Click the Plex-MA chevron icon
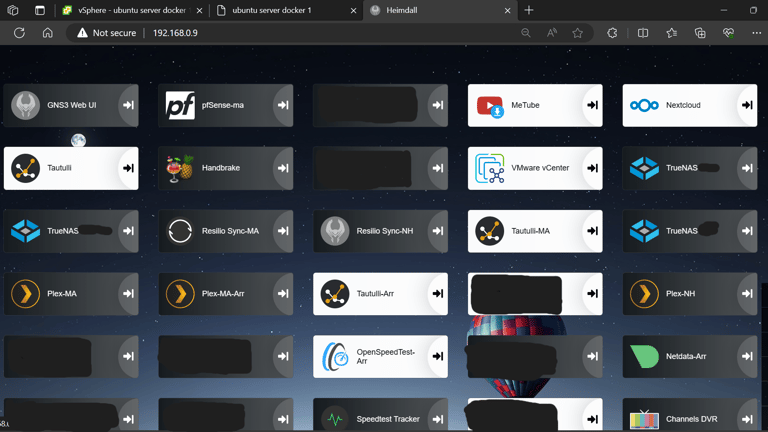 pyautogui.click(x=25, y=293)
